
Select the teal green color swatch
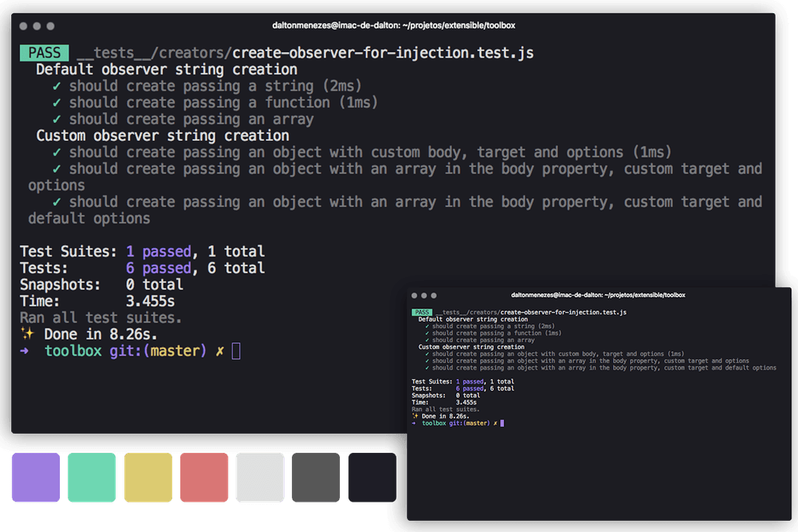coord(92,477)
